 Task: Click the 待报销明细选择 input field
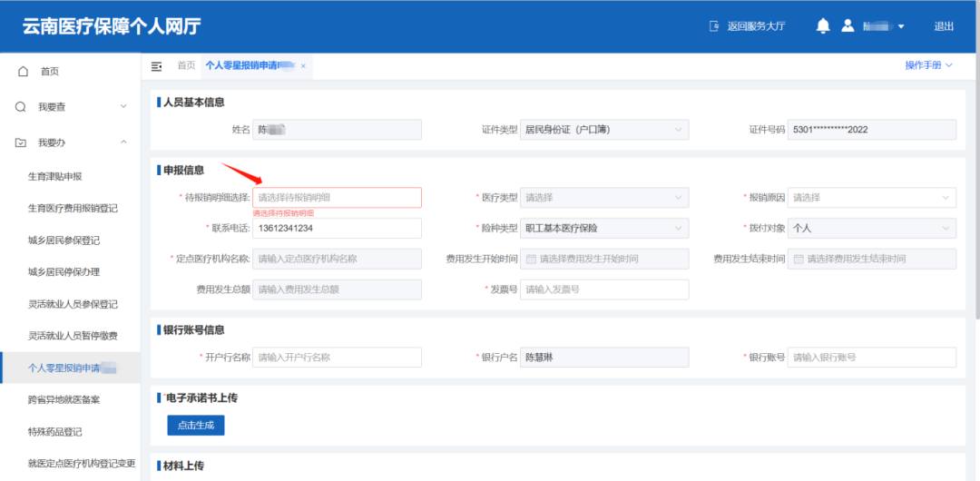tap(337, 197)
